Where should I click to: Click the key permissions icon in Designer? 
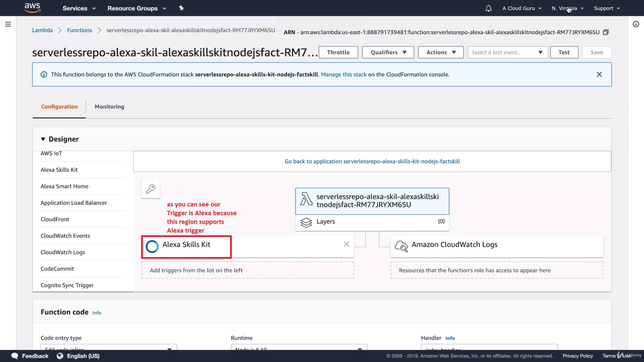tap(150, 189)
